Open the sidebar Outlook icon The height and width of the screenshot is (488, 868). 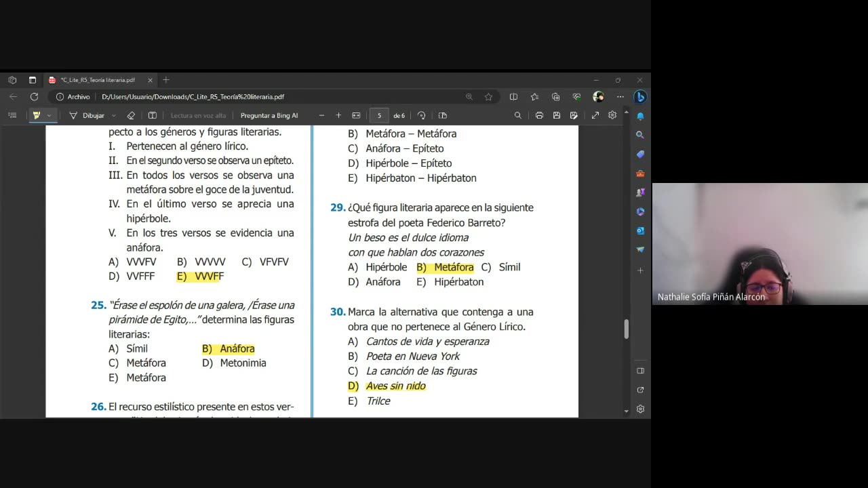click(640, 230)
